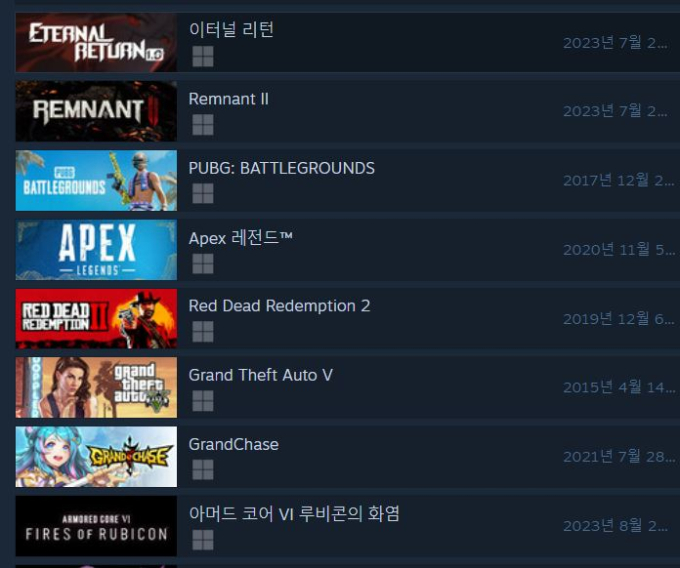This screenshot has height=568, width=680.
Task: Click the Windows icon under Remnant II
Action: [x=203, y=125]
